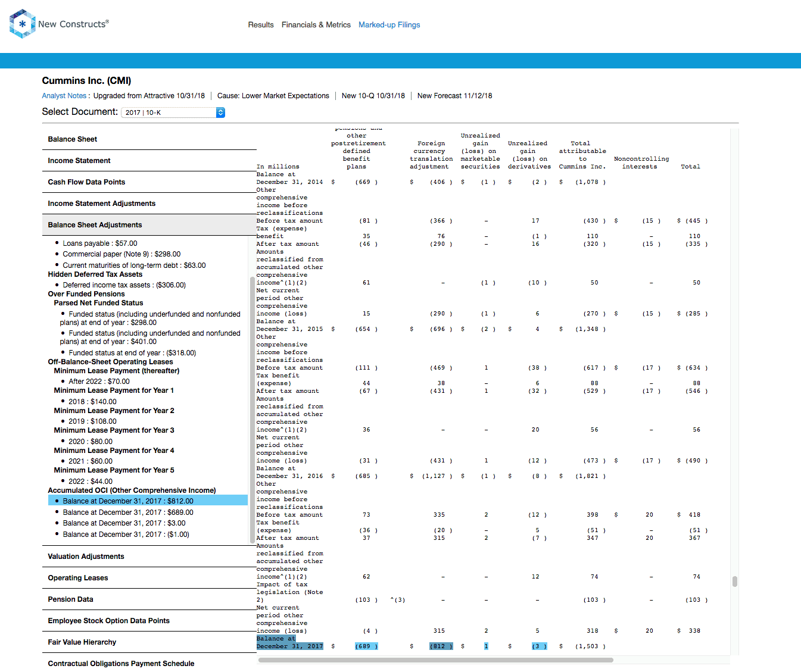Open the Select Document dropdown
Image resolution: width=801 pixels, height=672 pixels.
click(173, 112)
